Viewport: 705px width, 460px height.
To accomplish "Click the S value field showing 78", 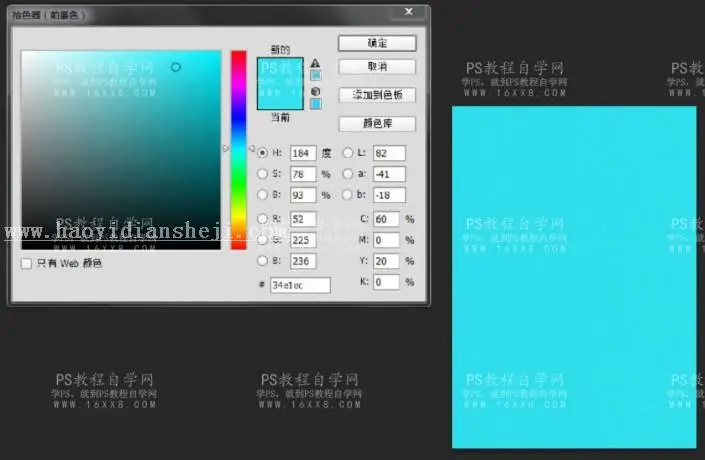I will pyautogui.click(x=303, y=174).
